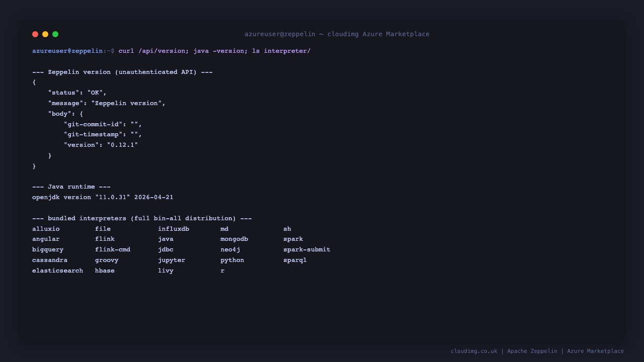Click the 'md' interpreter entry
This screenshot has width=644, height=362.
coord(224,229)
